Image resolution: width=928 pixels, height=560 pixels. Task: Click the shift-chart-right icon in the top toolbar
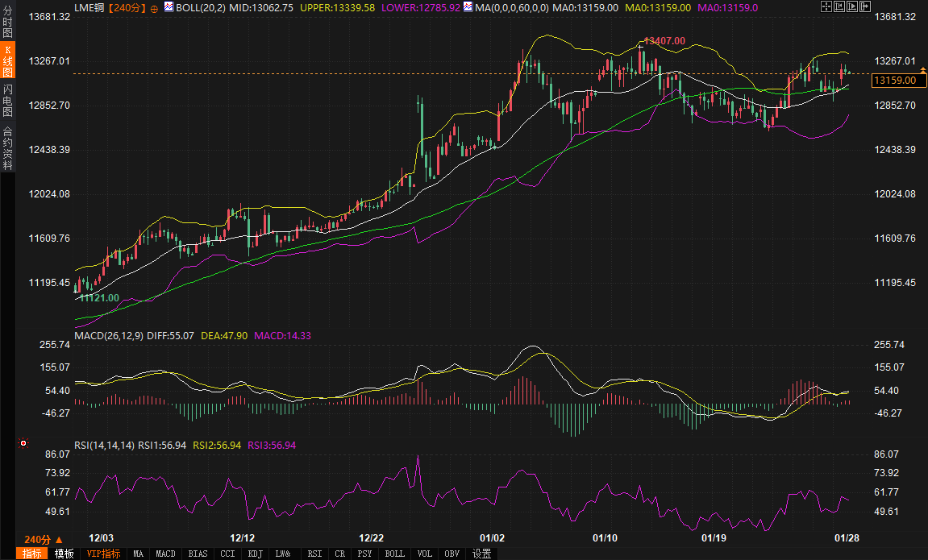click(864, 6)
